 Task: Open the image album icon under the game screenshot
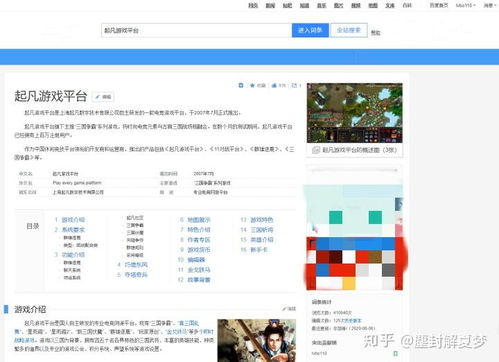316,150
